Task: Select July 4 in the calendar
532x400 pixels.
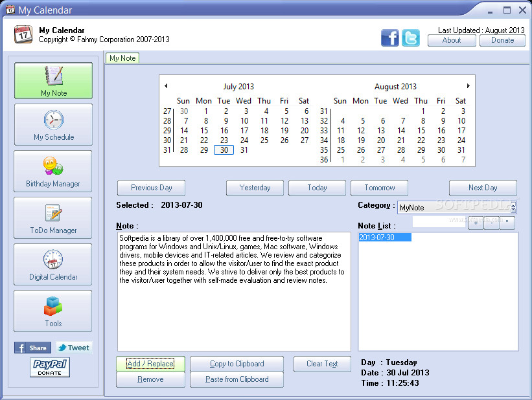Action: point(266,111)
